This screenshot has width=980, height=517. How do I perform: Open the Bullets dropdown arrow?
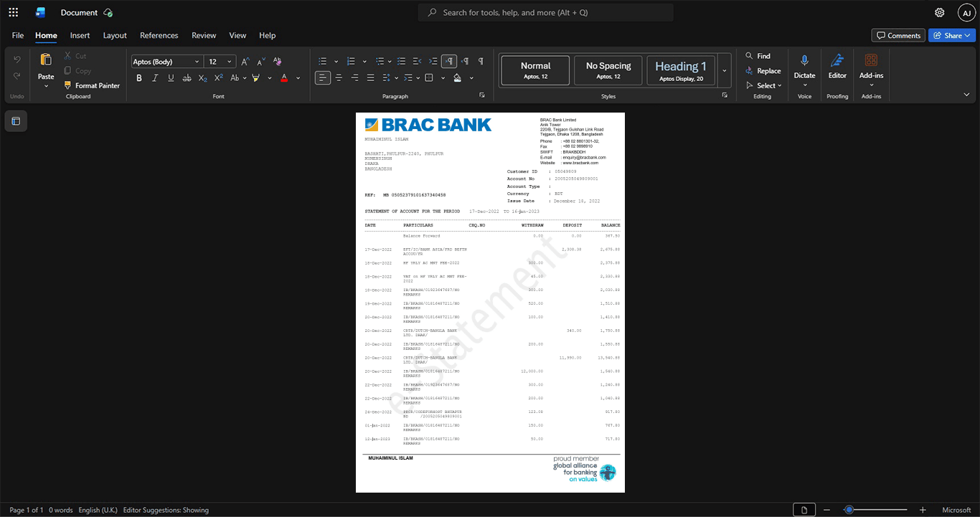[336, 62]
